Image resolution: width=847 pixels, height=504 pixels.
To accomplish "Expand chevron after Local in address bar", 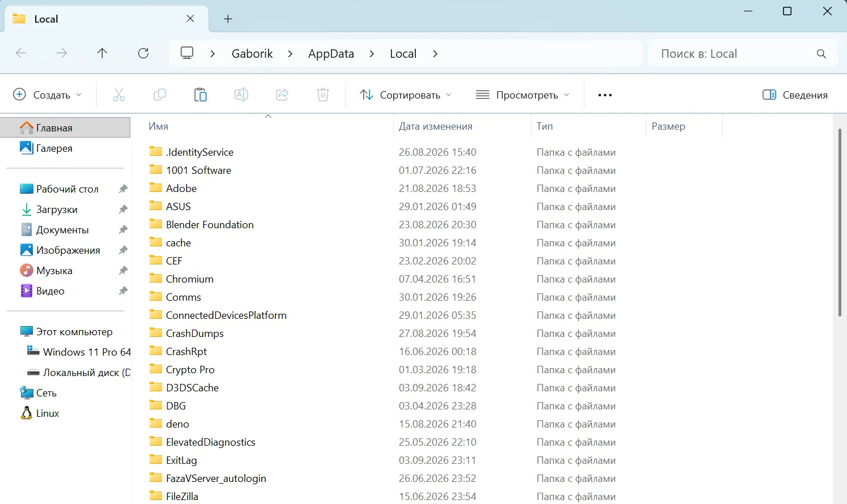I will click(435, 54).
